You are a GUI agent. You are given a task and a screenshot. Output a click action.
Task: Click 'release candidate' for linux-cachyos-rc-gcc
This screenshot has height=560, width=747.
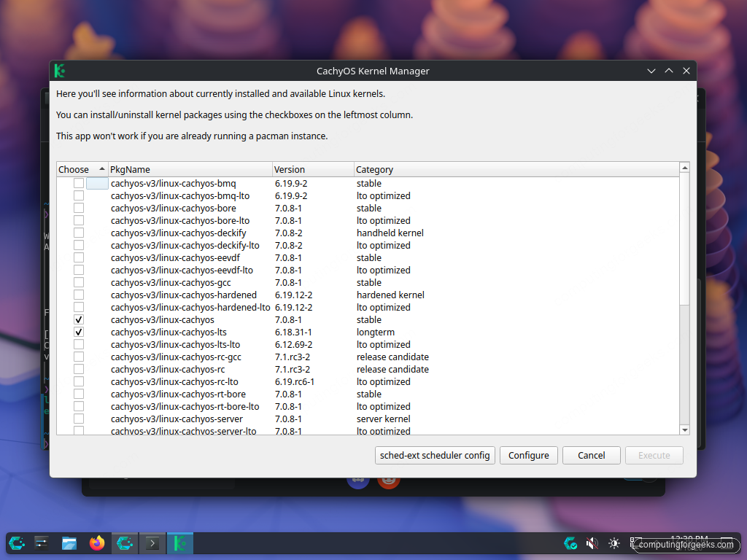392,357
